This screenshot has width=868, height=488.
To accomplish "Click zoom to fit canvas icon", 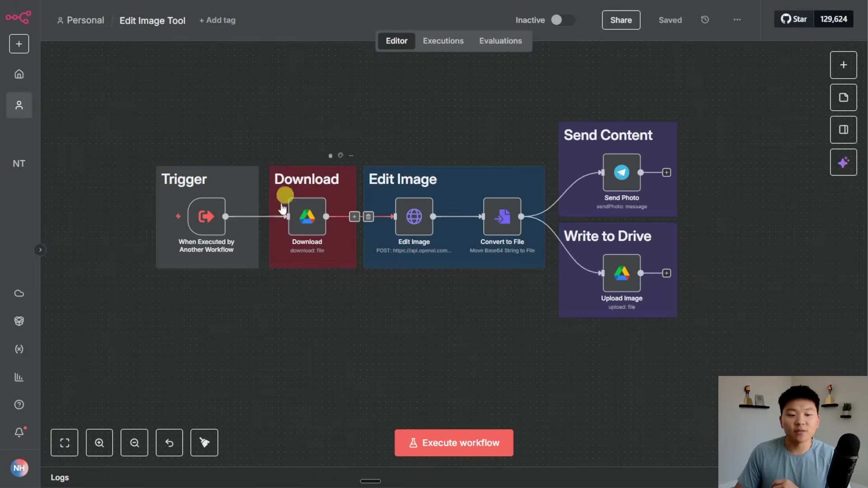I will pyautogui.click(x=65, y=443).
